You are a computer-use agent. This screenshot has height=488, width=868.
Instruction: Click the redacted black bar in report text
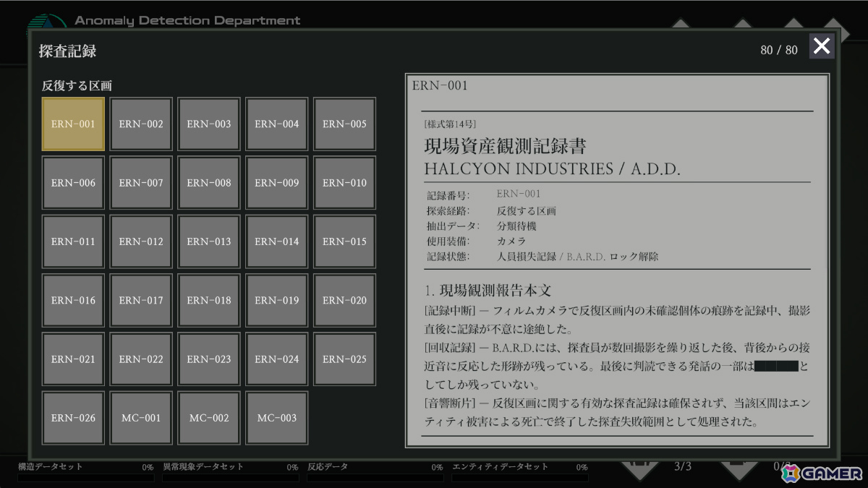(776, 367)
